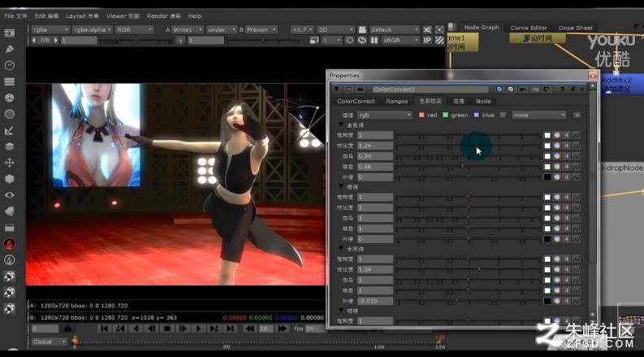Click the viewer refresh icon
The height and width of the screenshot is (357, 644).
(x=362, y=41)
